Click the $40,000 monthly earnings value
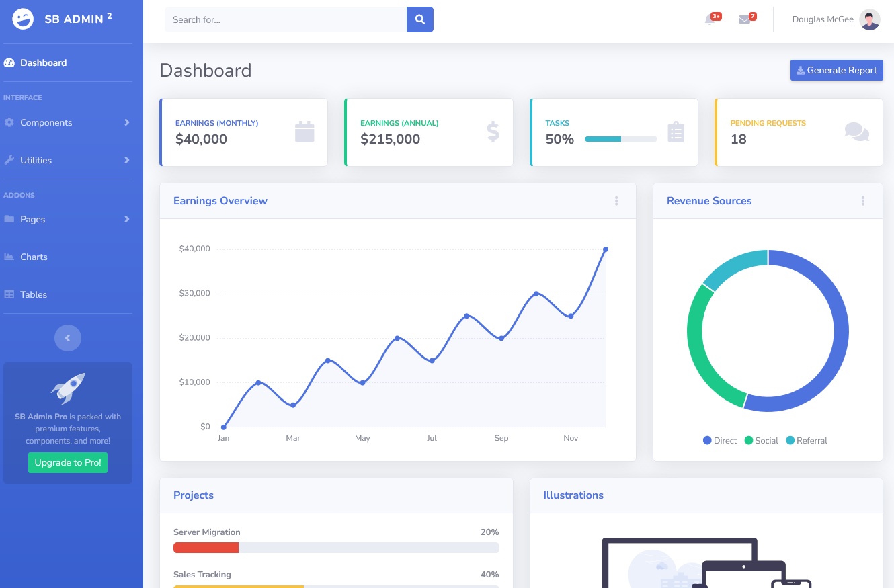 [x=201, y=139]
